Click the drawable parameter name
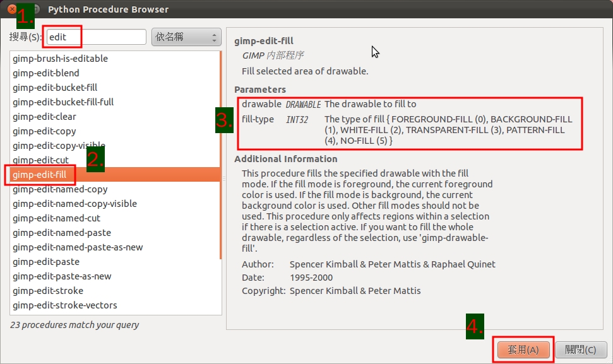 click(261, 104)
